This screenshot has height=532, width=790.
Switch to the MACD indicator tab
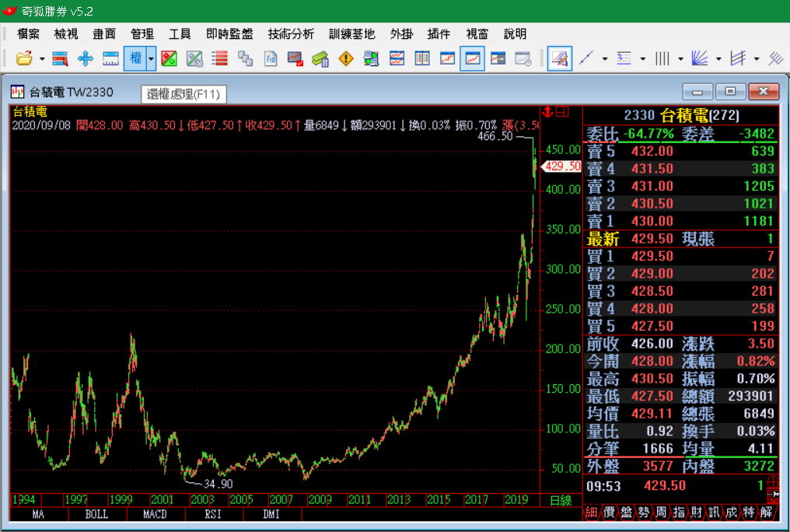pyautogui.click(x=156, y=514)
